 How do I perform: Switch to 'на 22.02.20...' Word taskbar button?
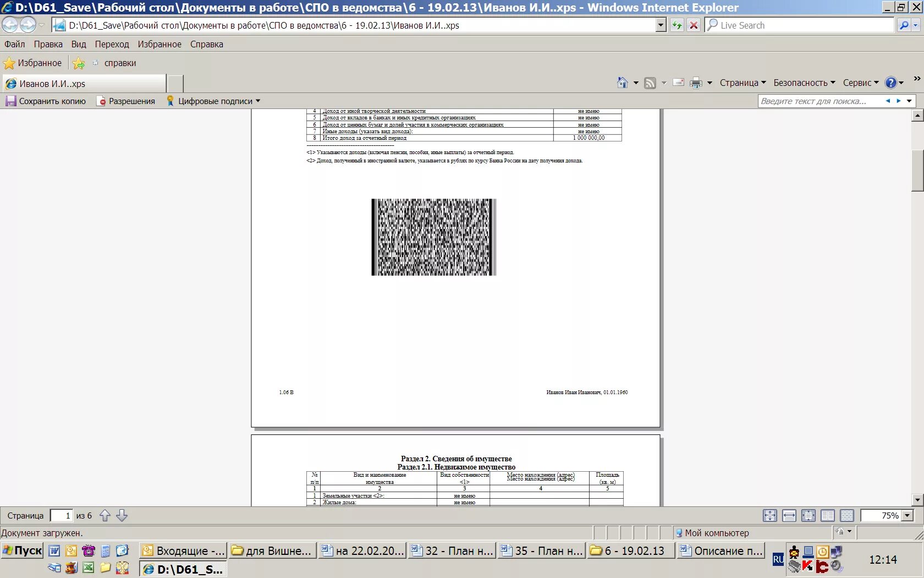click(x=362, y=550)
